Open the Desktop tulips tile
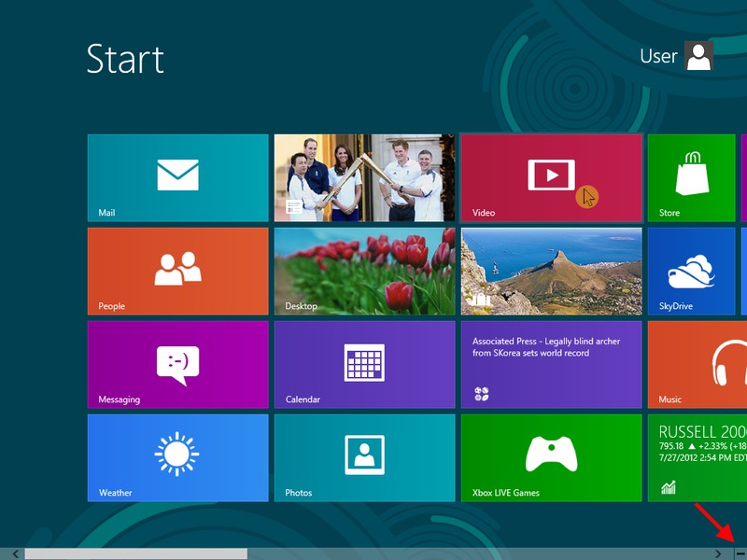Screen dimensions: 747x560 tap(364, 271)
